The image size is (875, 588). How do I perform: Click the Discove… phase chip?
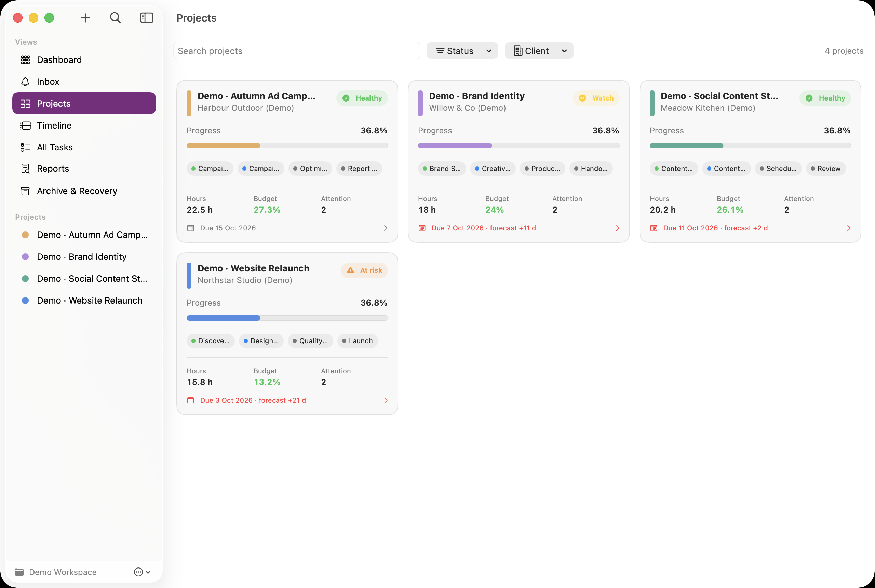click(x=210, y=341)
